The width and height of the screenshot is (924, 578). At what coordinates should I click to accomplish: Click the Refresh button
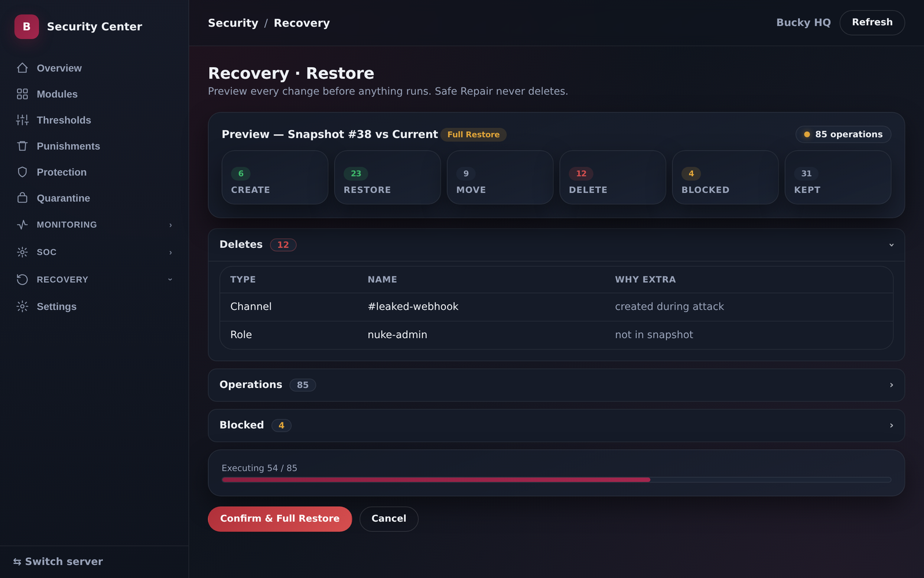click(x=872, y=23)
